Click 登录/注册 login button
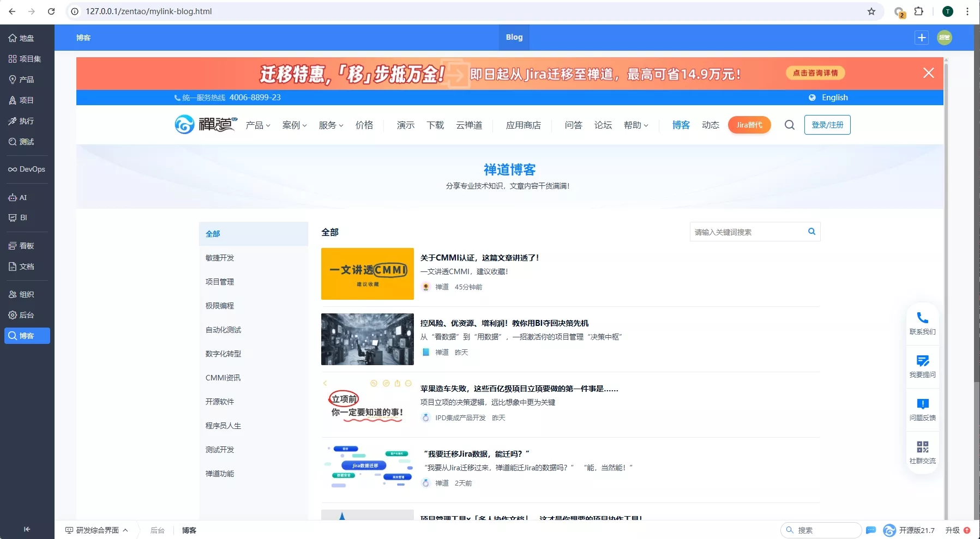The image size is (980, 539). (827, 125)
